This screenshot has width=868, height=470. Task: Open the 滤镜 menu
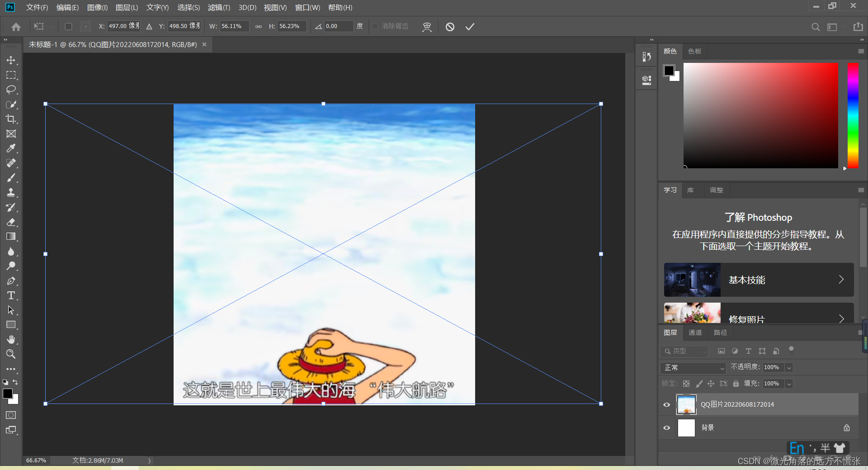click(x=219, y=7)
